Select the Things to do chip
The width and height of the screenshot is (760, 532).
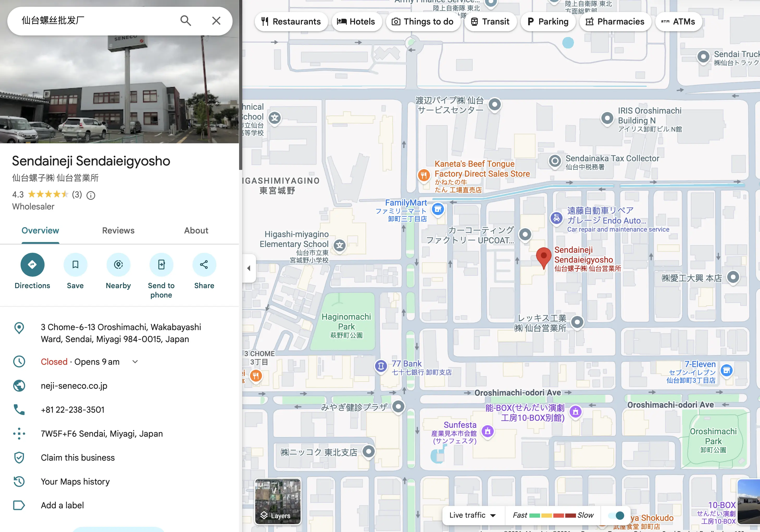pos(423,22)
